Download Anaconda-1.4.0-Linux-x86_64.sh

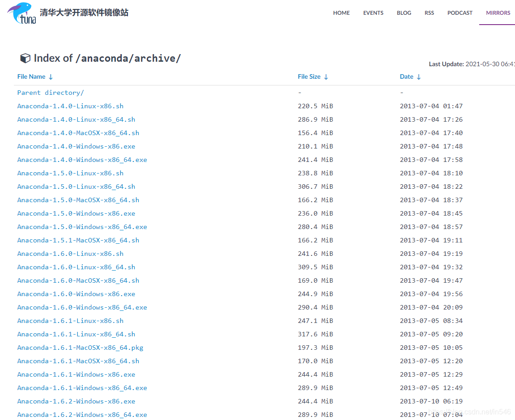click(76, 119)
